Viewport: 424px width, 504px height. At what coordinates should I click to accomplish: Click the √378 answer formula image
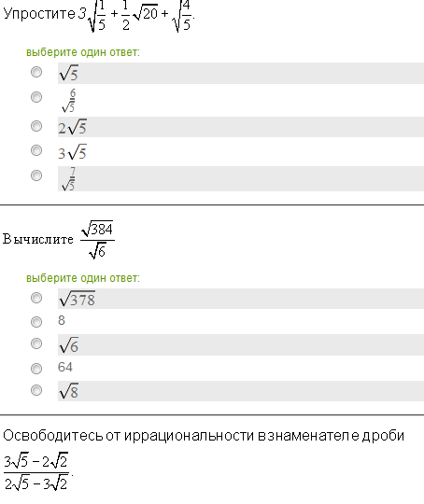[77, 299]
